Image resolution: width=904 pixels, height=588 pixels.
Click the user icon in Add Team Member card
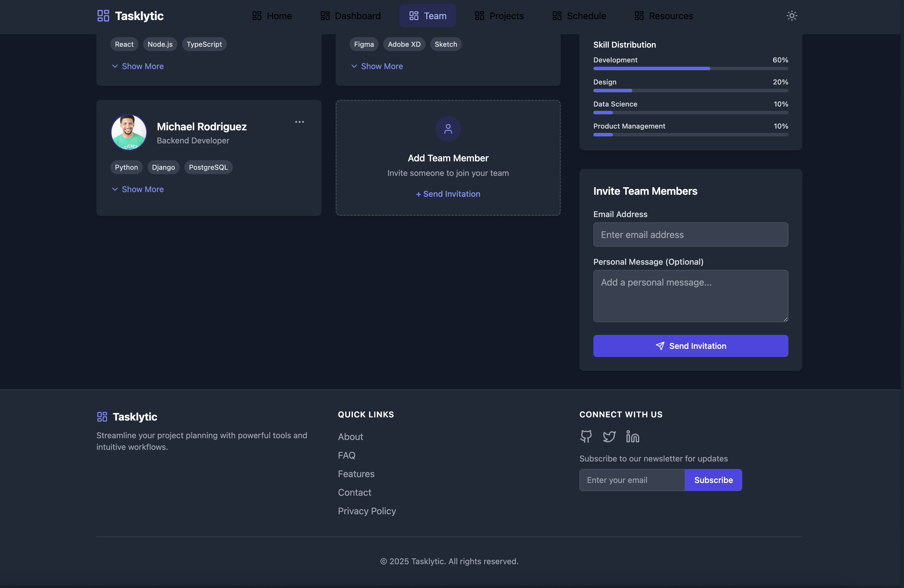[x=448, y=129]
